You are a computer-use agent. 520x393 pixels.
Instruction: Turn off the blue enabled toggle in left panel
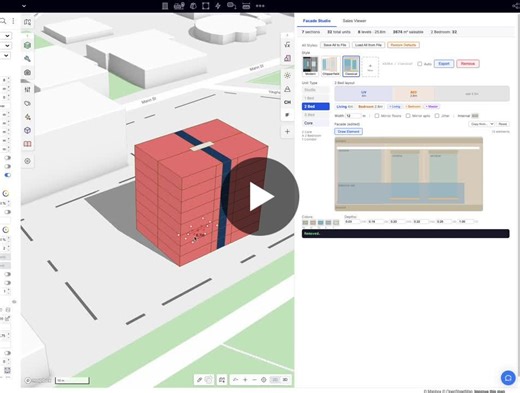(7, 175)
